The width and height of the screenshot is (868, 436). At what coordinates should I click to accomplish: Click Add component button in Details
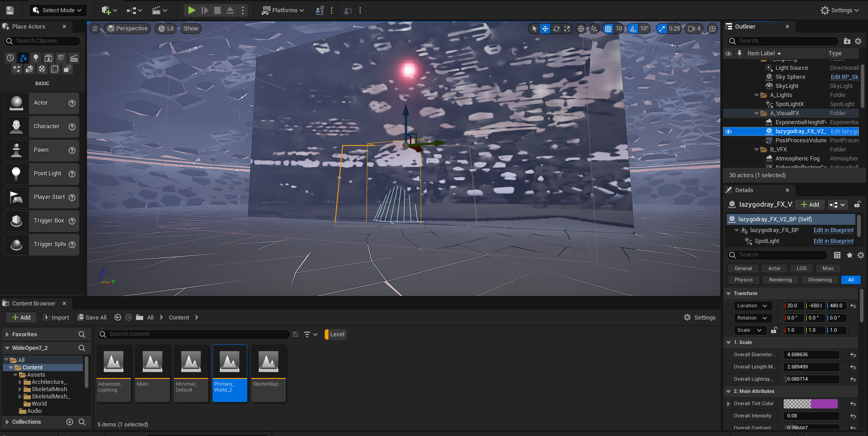point(810,204)
